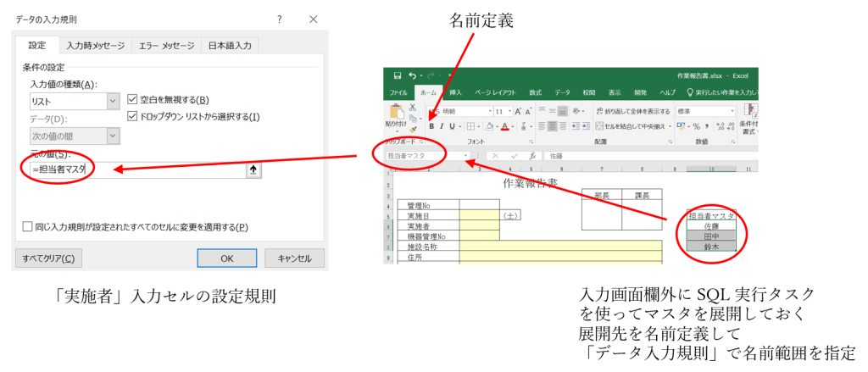
Task: Click the range selector icon beside 元の値
Action: click(x=252, y=169)
